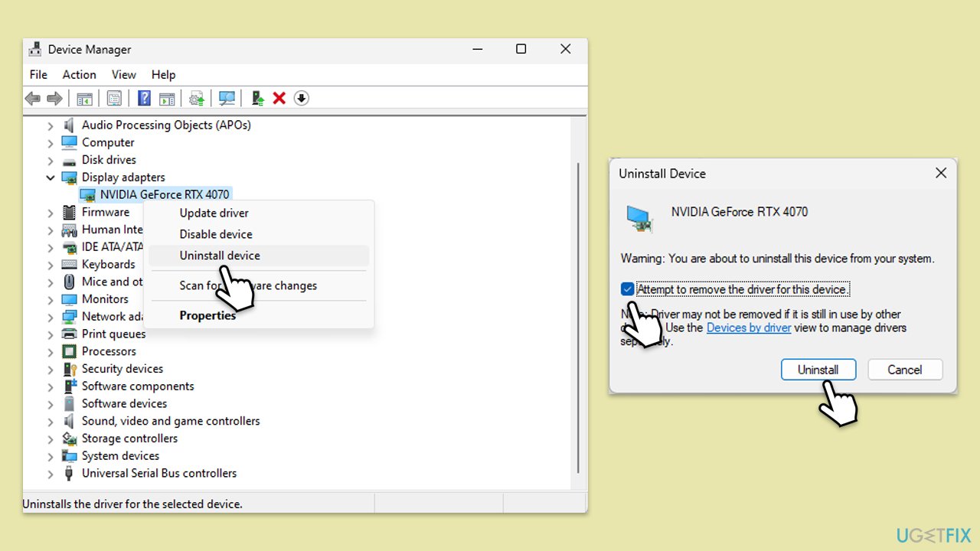Expand the IDE ATA/ATAPI controllers chevron
Screen dimensions: 980x551
(x=51, y=247)
